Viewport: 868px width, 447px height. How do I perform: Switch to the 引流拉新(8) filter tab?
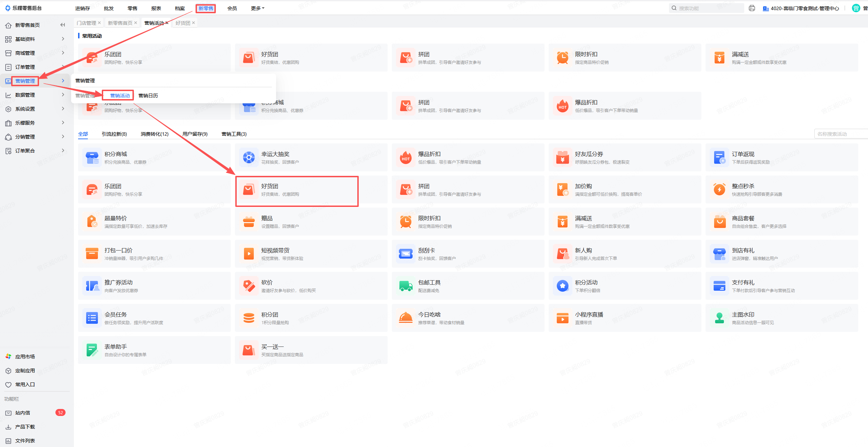pyautogui.click(x=114, y=134)
